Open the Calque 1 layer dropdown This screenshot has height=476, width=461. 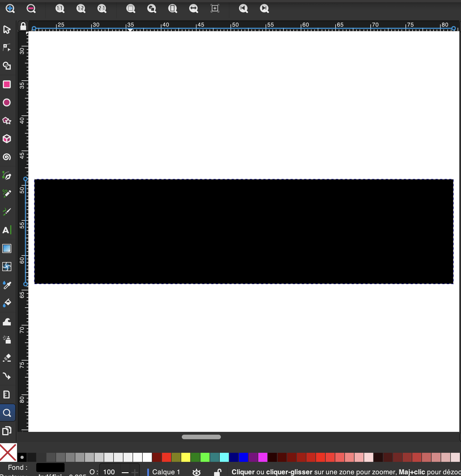[166, 472]
